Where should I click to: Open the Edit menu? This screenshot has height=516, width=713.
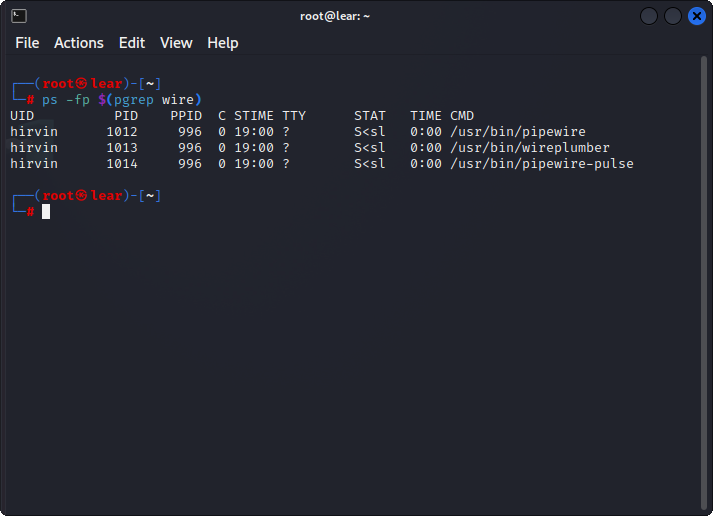(x=132, y=43)
